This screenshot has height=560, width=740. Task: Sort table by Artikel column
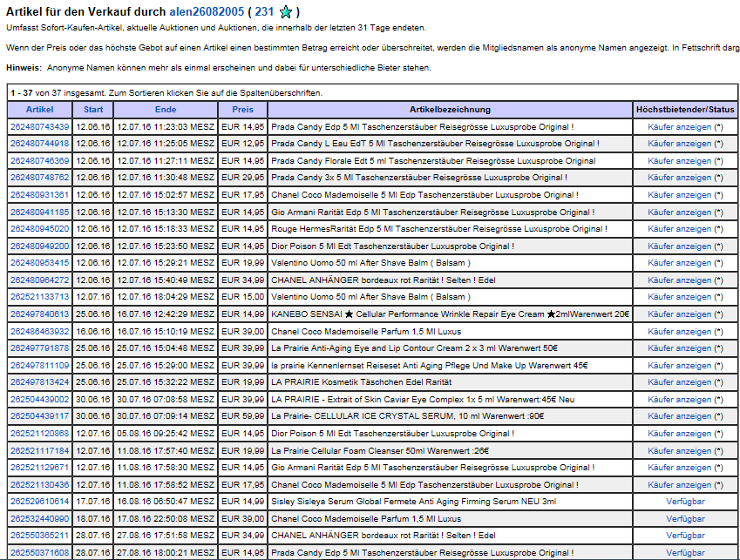(39, 110)
